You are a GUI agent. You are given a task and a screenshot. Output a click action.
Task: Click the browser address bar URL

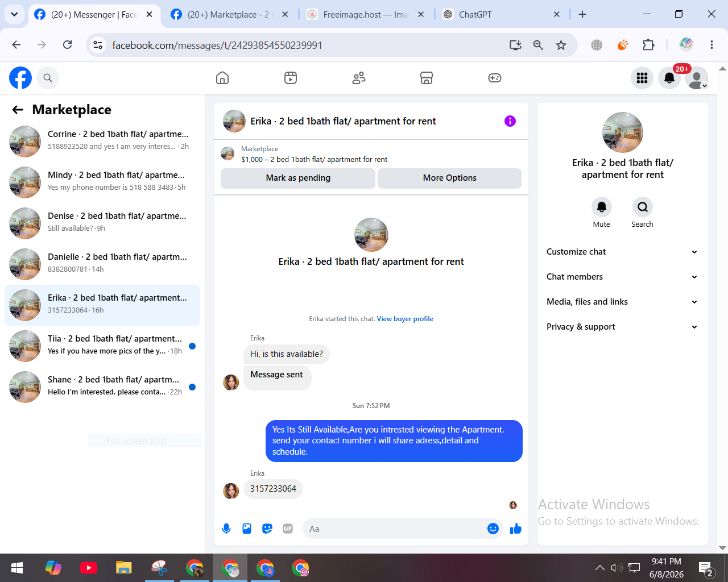(217, 45)
